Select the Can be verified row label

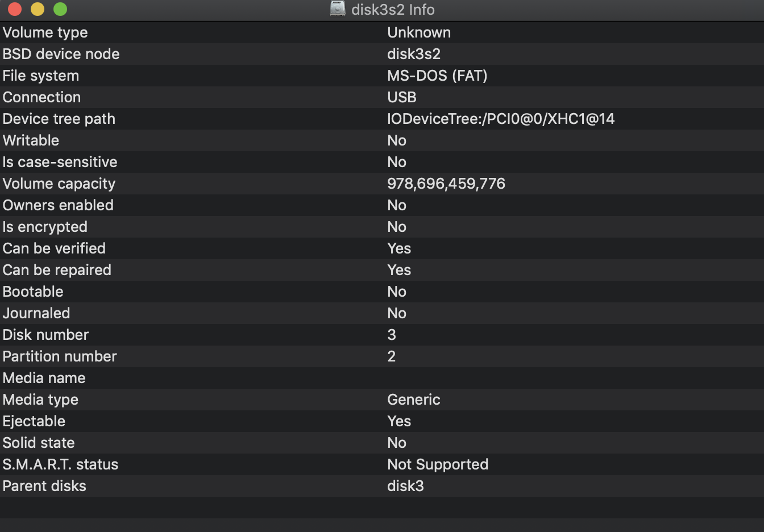click(x=54, y=248)
